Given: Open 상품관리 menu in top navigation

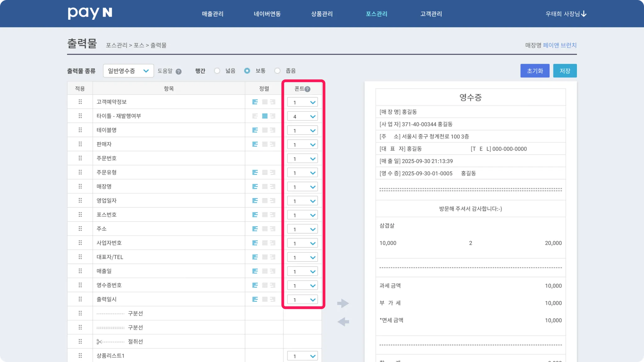Looking at the screenshot, I should (x=322, y=14).
